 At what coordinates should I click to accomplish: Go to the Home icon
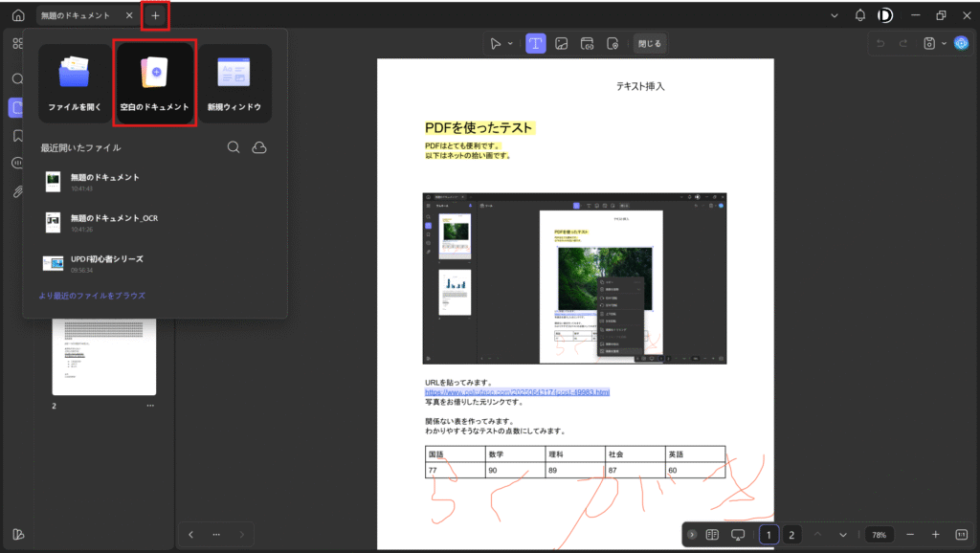(18, 15)
